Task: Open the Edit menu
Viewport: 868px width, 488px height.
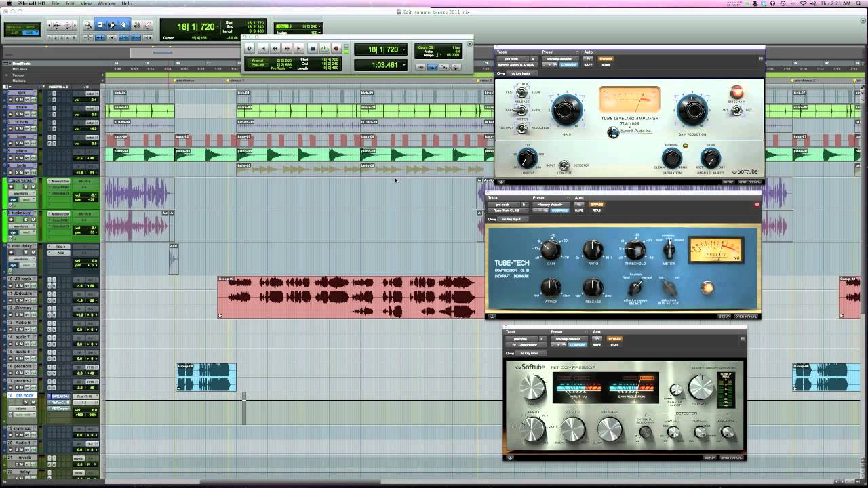Action: point(71,3)
